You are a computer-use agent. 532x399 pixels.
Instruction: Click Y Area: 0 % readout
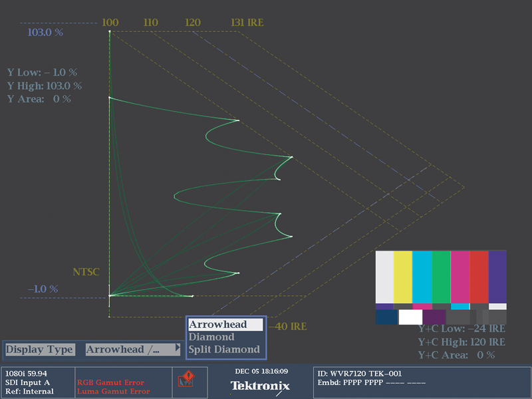coord(39,98)
